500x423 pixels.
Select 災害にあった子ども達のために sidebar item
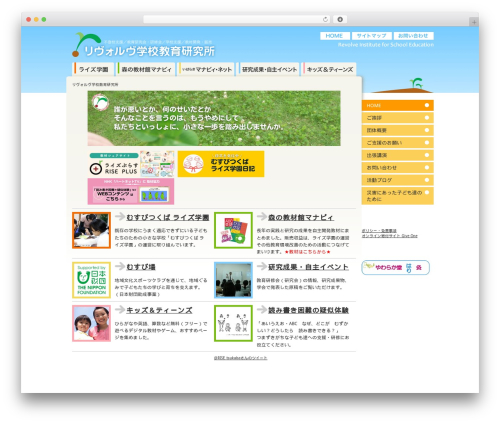coord(398,196)
